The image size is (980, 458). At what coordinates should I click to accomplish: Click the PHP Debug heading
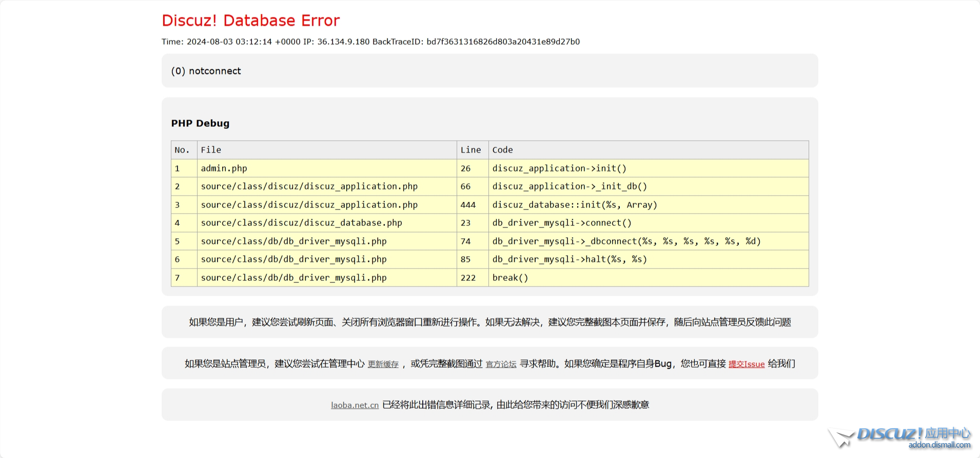(200, 123)
